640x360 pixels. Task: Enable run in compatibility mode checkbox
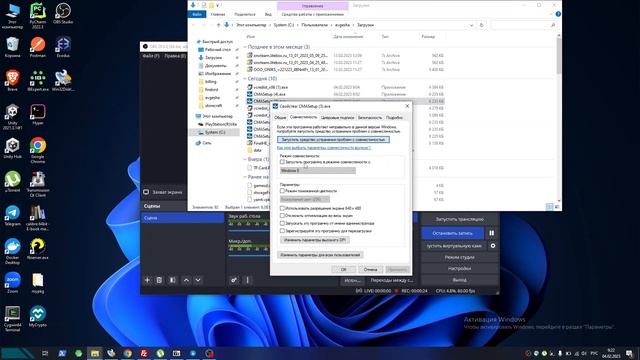(282, 162)
